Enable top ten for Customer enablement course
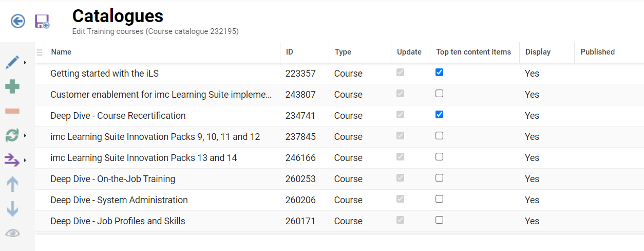The width and height of the screenshot is (644, 251). click(439, 94)
